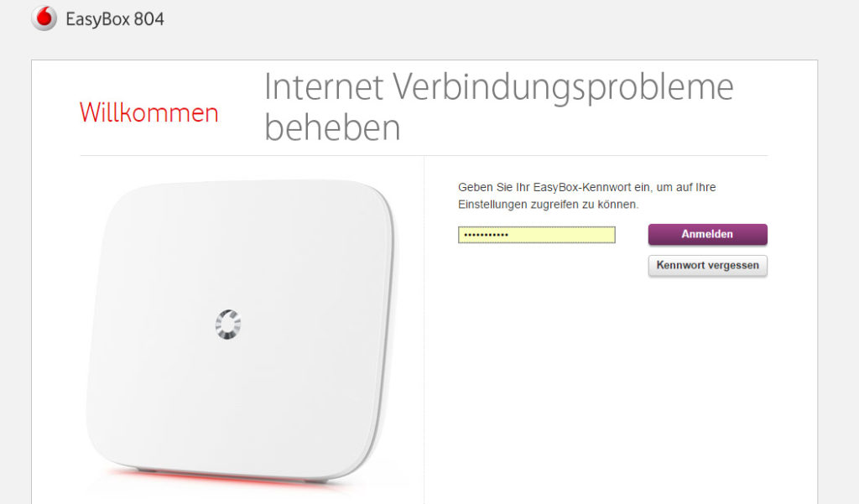Click blank white area below Kennwort vergessen
This screenshot has height=504, width=859.
(707, 356)
